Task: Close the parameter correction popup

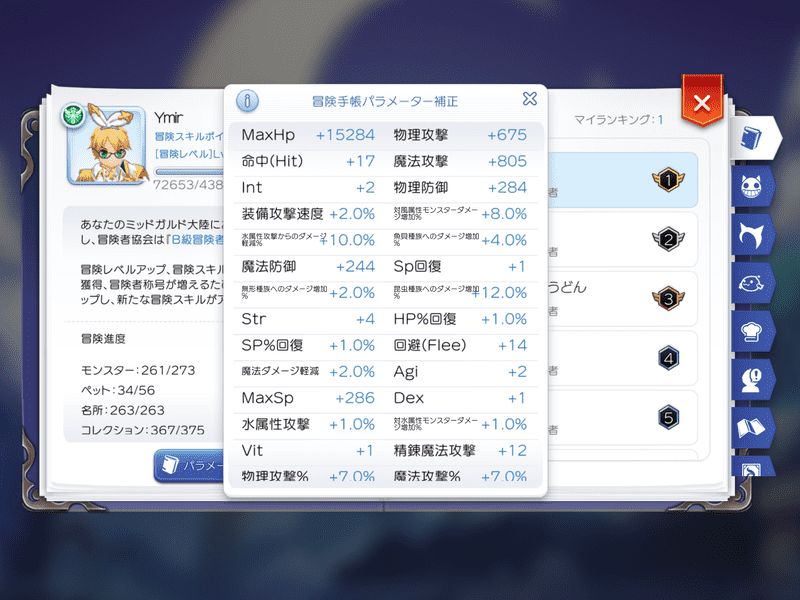Action: coord(530,98)
